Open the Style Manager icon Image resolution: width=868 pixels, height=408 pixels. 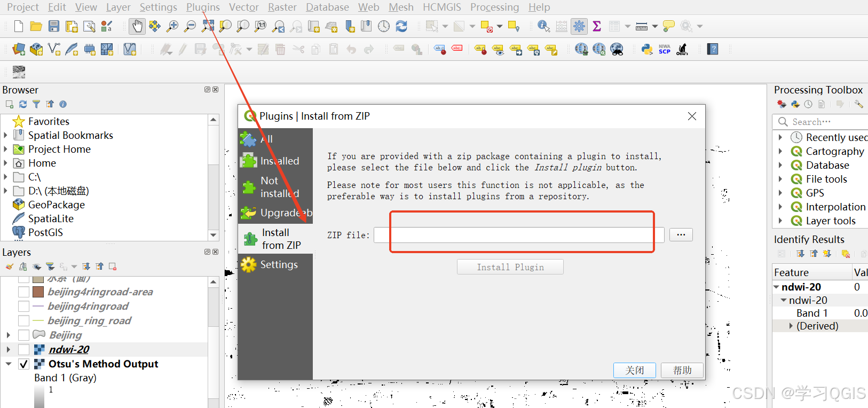(x=107, y=26)
